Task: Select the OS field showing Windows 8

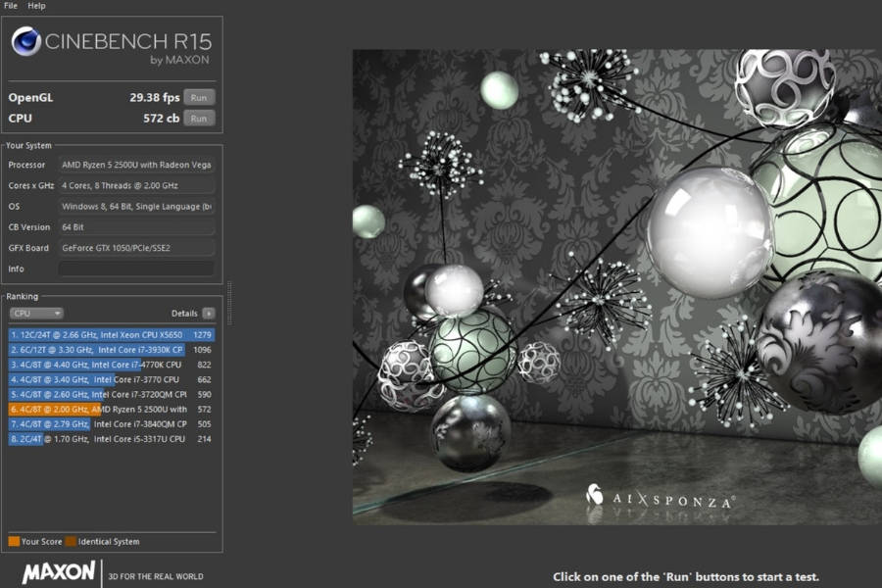Action: pos(135,206)
